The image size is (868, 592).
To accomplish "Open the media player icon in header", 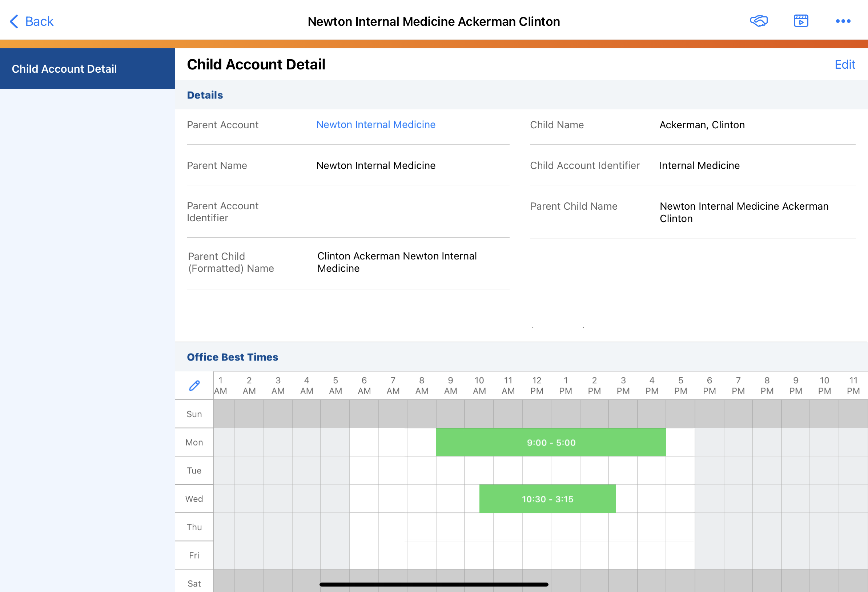I will (801, 21).
